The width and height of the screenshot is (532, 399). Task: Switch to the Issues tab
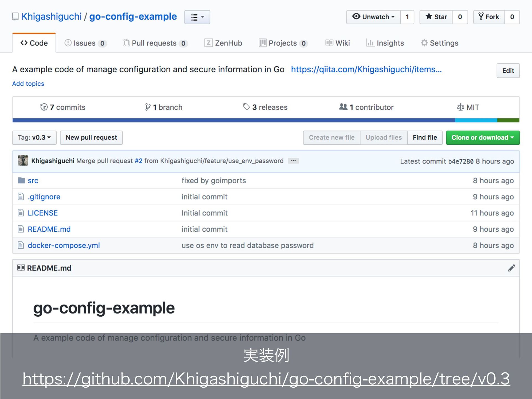(x=85, y=43)
